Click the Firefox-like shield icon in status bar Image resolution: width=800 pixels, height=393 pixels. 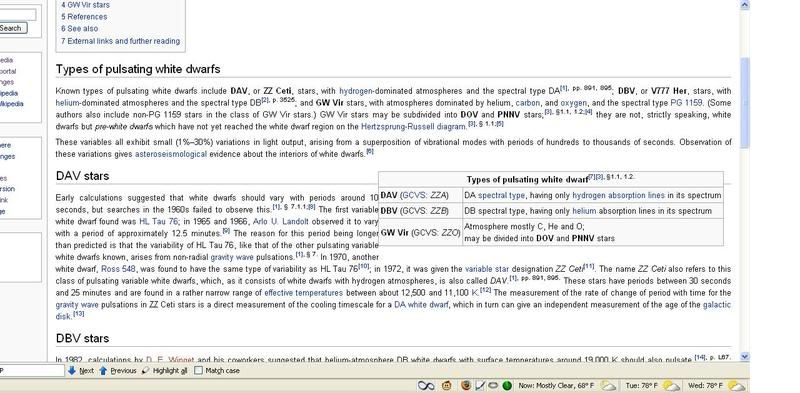tap(466, 385)
